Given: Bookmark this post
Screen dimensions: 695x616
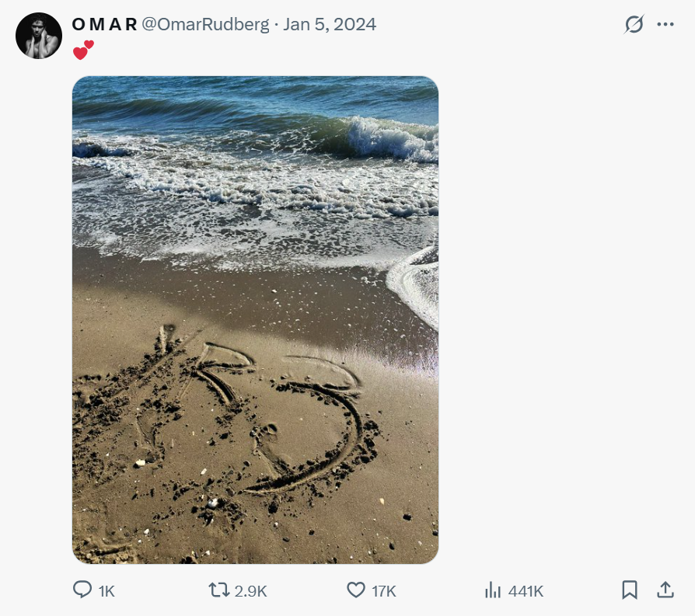Looking at the screenshot, I should tap(630, 590).
